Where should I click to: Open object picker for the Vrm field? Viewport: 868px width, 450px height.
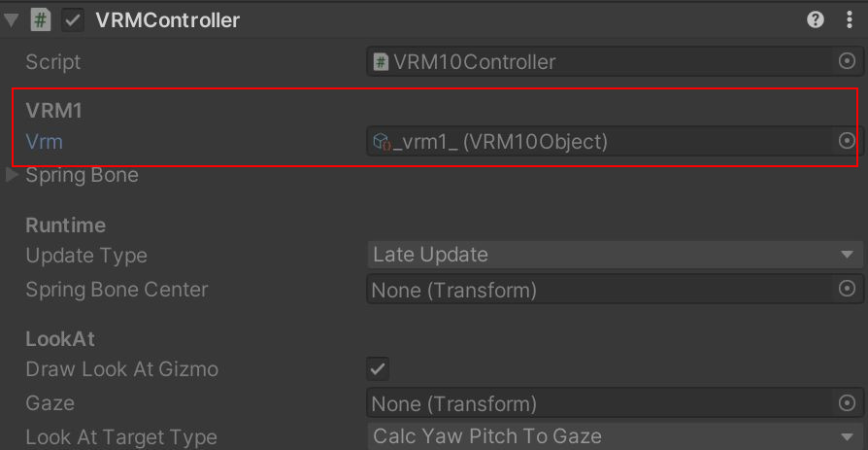click(x=847, y=141)
